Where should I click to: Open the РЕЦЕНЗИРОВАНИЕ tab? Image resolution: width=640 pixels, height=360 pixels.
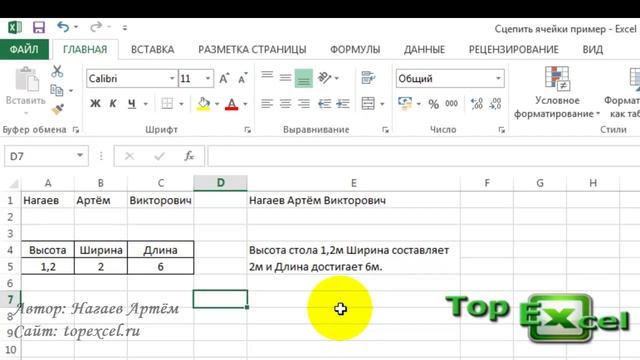pos(513,49)
